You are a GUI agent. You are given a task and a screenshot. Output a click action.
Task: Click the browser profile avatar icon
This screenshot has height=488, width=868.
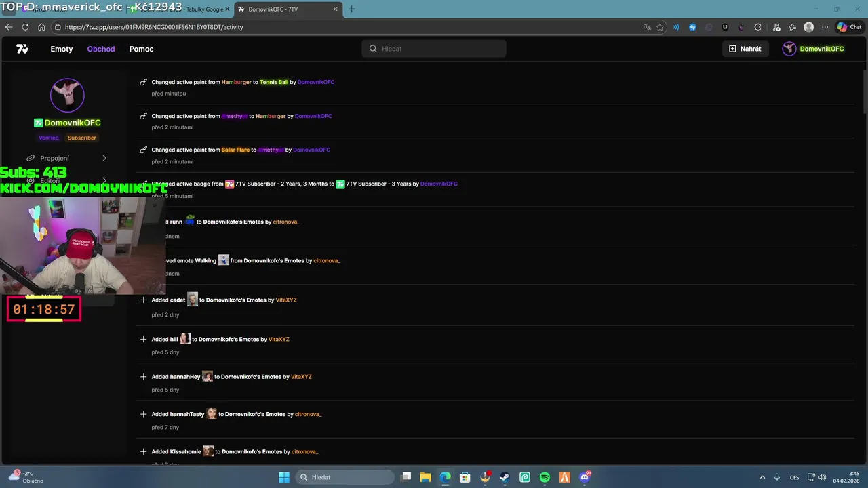pyautogui.click(x=808, y=27)
